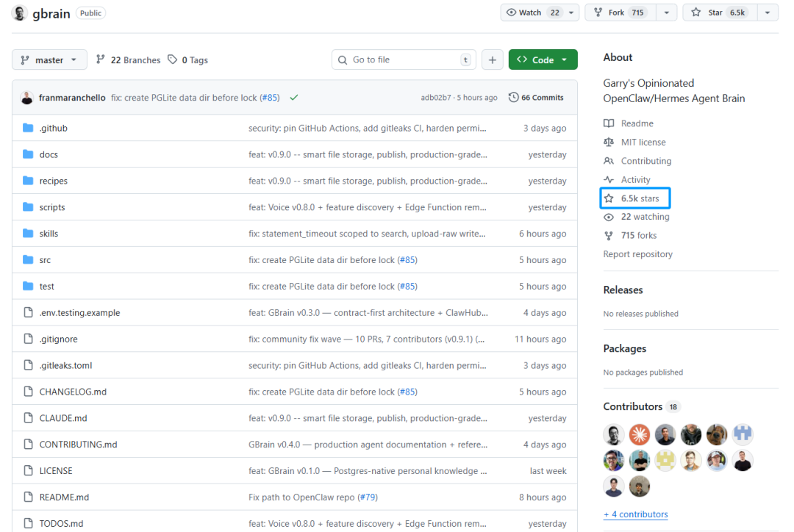This screenshot has height=532, width=794.
Task: Click the Go to file search field
Action: [404, 60]
